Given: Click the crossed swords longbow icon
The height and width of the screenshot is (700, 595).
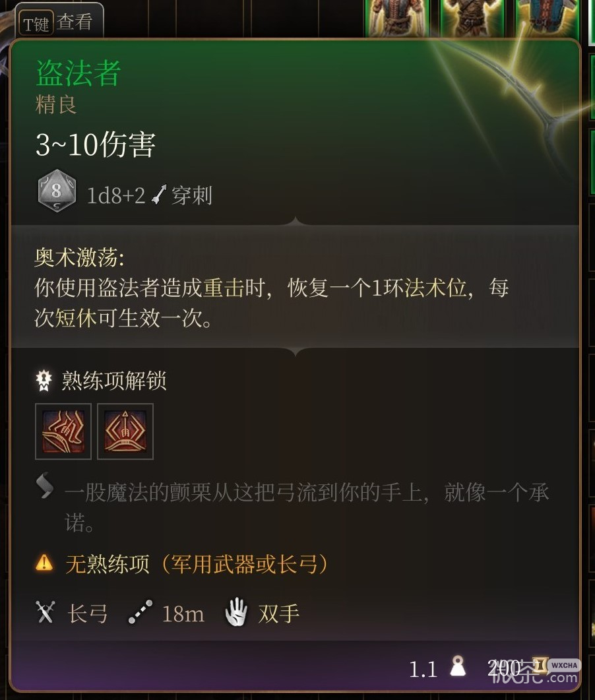Looking at the screenshot, I should point(46,612).
